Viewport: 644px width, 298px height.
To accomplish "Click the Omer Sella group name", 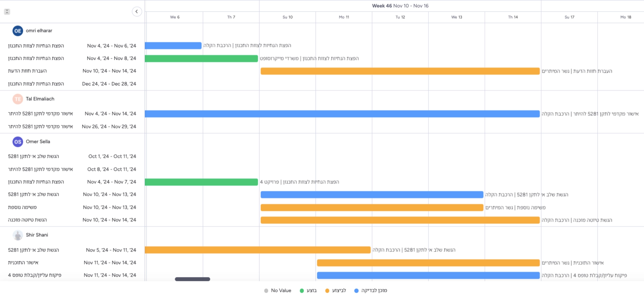I will [x=38, y=142].
